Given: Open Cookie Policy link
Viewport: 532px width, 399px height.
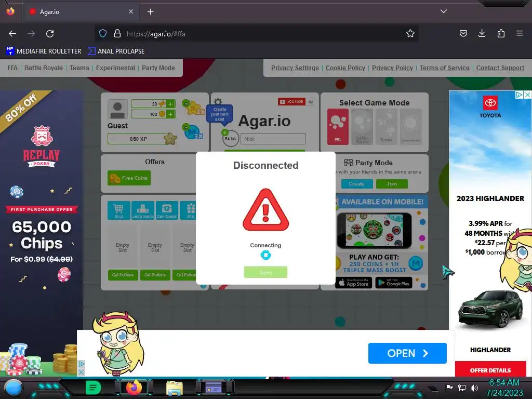Looking at the screenshot, I should 345,68.
